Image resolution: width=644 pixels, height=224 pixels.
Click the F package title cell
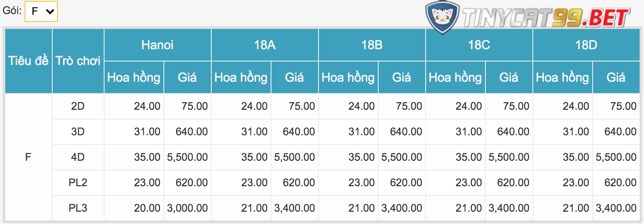pyautogui.click(x=28, y=157)
